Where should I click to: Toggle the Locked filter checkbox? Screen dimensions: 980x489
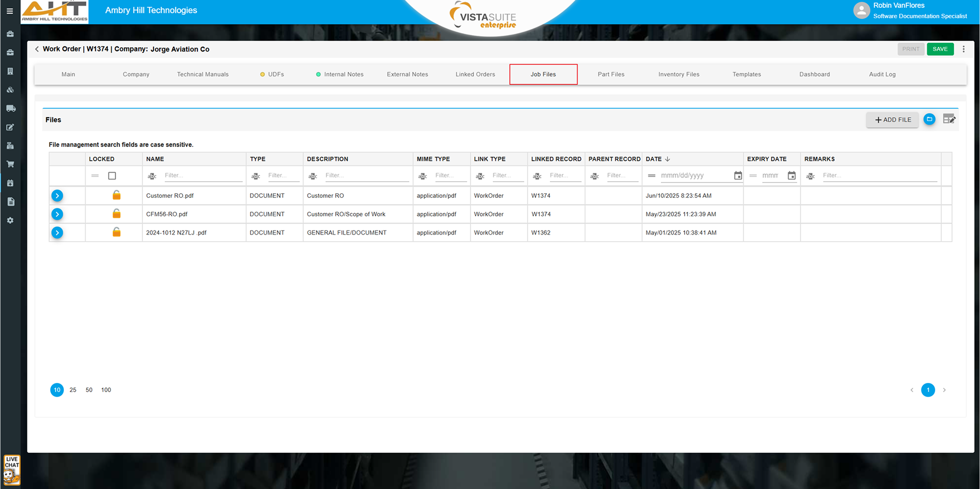[x=112, y=176]
